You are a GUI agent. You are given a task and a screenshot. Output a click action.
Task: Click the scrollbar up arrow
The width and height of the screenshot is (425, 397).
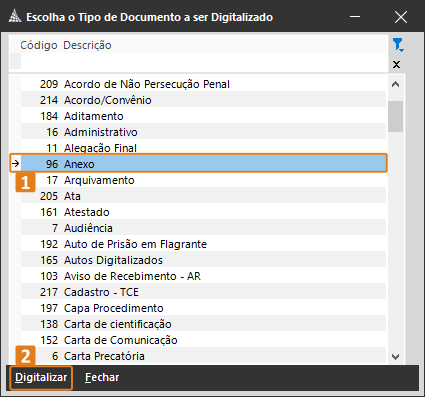coord(396,84)
